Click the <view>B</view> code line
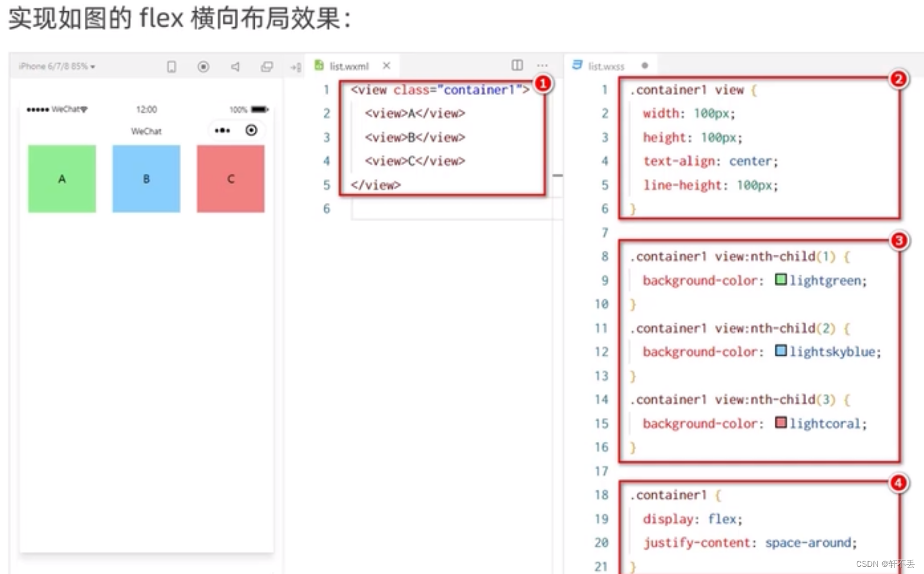924x574 pixels. click(415, 137)
